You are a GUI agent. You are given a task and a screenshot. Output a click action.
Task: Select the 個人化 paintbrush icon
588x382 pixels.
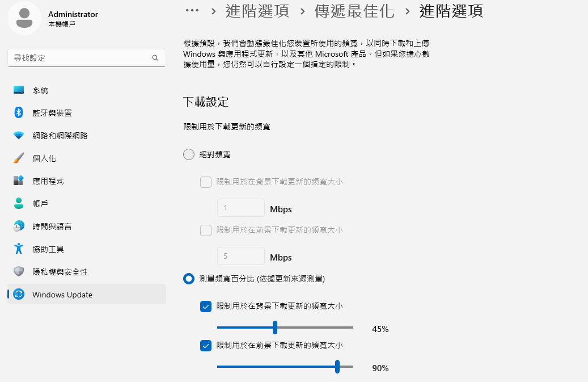click(x=18, y=158)
